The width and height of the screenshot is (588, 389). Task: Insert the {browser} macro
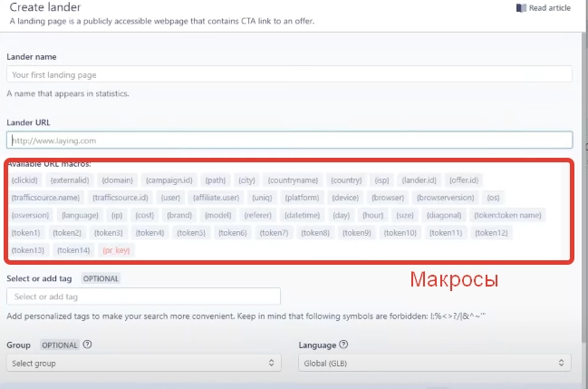pyautogui.click(x=388, y=198)
